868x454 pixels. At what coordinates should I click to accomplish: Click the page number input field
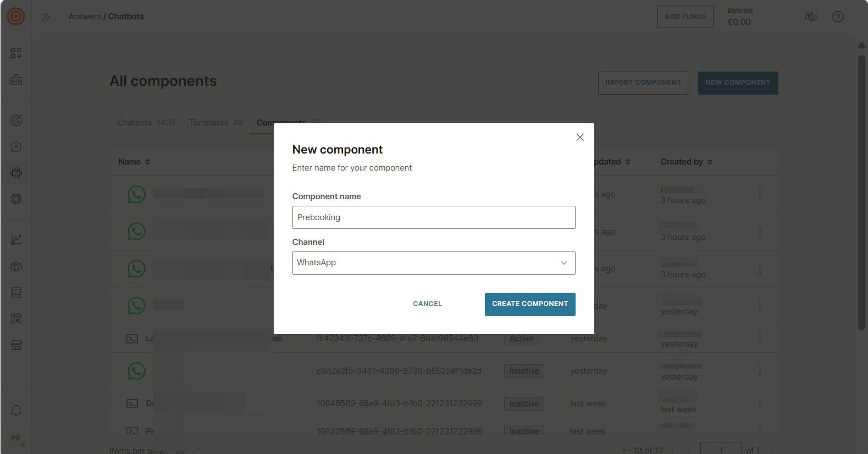pyautogui.click(x=721, y=448)
